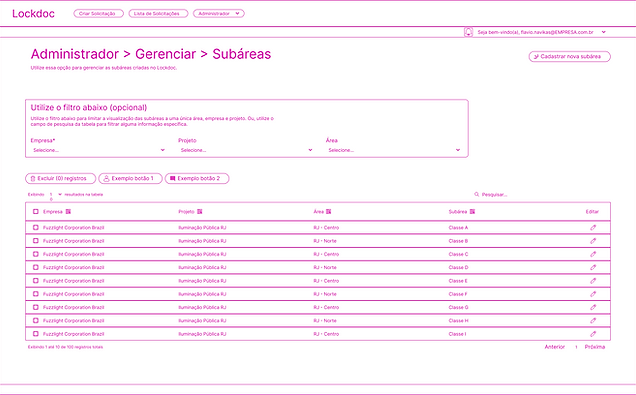Click RJ - Centro in Classe C row
Viewport: 636px width, 395px height.
(x=326, y=254)
